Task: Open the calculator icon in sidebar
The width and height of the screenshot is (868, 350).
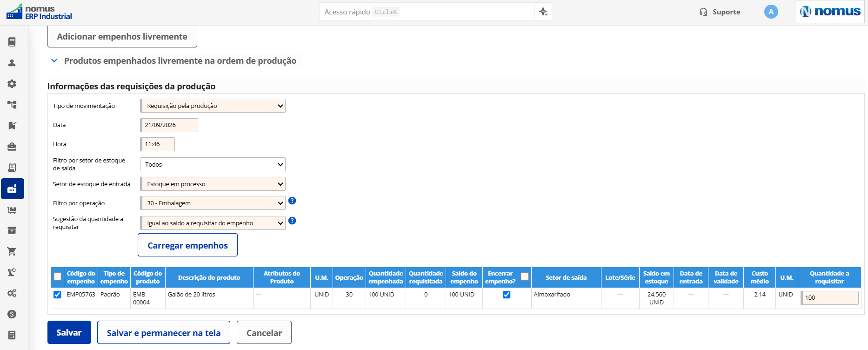Action: pyautogui.click(x=12, y=335)
